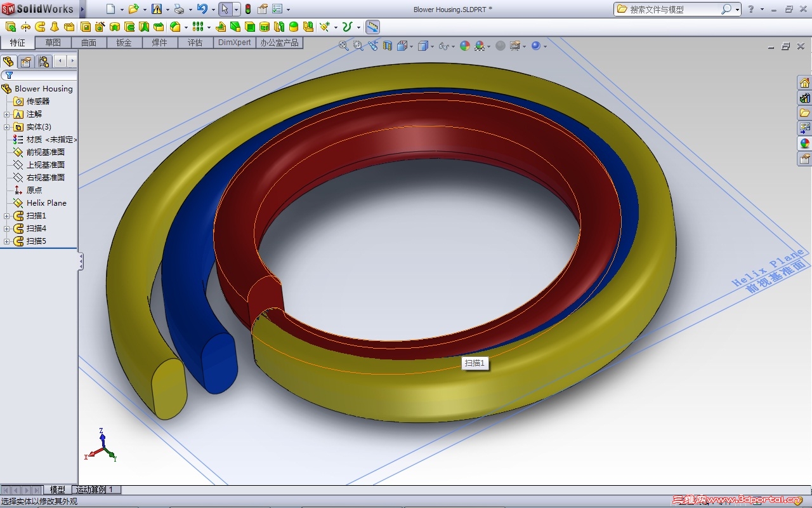Screen dimensions: 812x508
Task: Open the Custom Properties task pane icon
Action: click(804, 159)
